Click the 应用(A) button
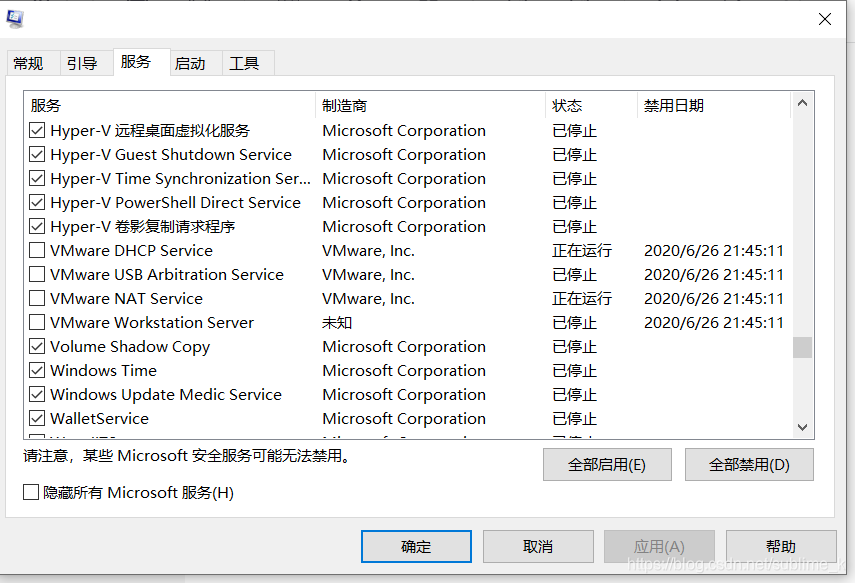Image resolution: width=855 pixels, height=583 pixels. (x=659, y=546)
